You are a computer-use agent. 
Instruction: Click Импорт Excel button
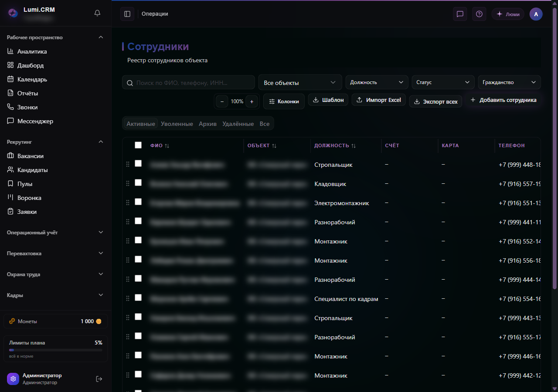[379, 100]
